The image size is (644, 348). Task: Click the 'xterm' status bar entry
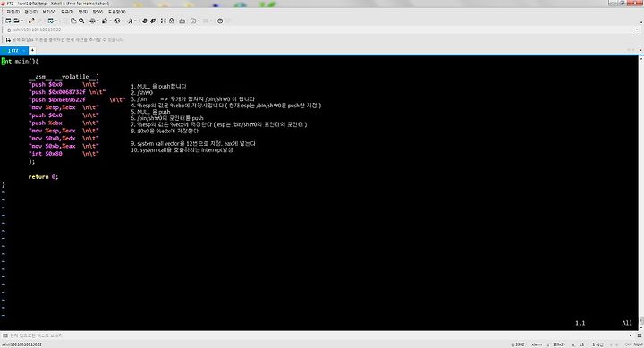(537, 344)
